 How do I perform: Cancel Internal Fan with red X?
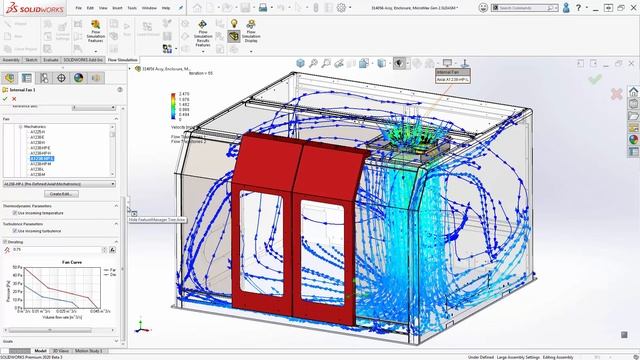point(14,99)
